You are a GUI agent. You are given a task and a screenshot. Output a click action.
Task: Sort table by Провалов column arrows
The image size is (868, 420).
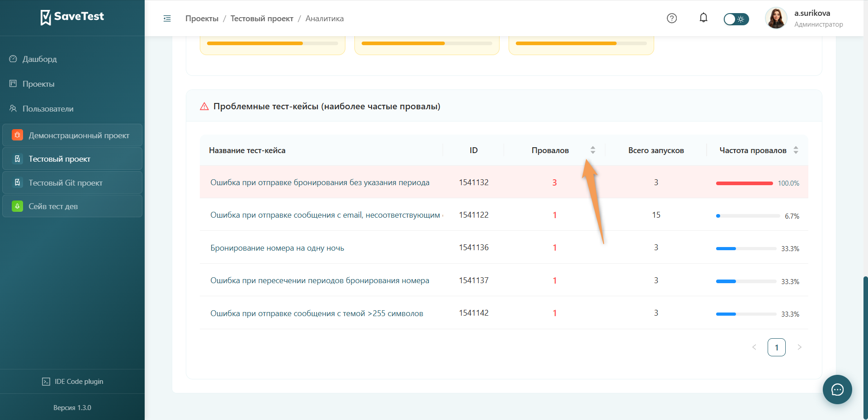[x=593, y=150]
